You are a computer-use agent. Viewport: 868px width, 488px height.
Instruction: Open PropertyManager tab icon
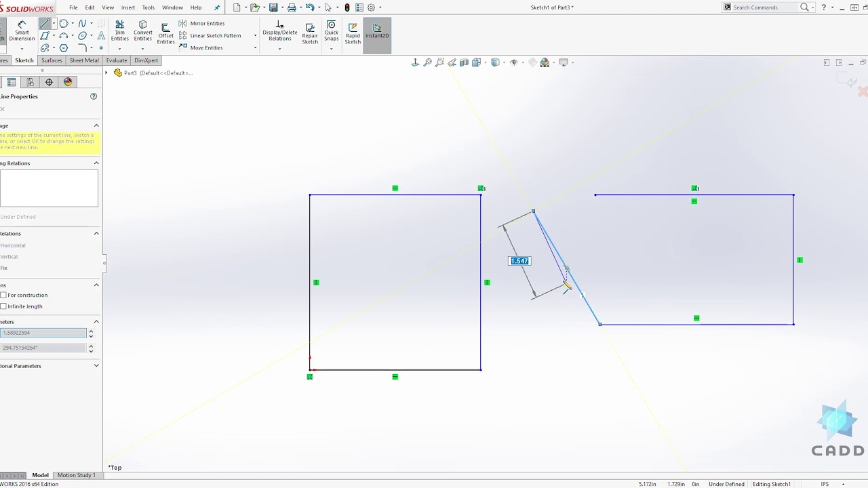pos(11,82)
